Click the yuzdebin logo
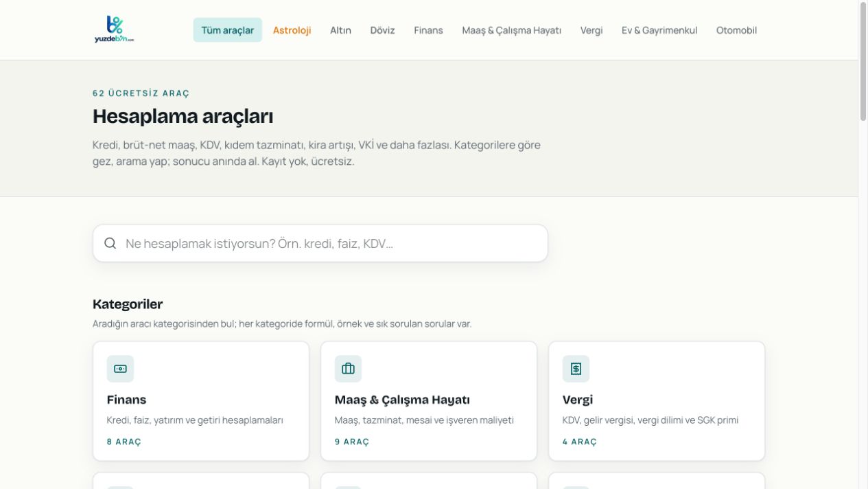 point(114,30)
